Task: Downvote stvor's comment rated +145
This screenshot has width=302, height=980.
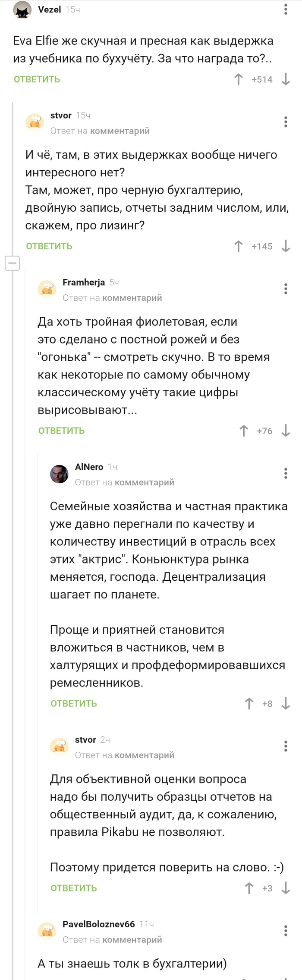Action: (286, 246)
